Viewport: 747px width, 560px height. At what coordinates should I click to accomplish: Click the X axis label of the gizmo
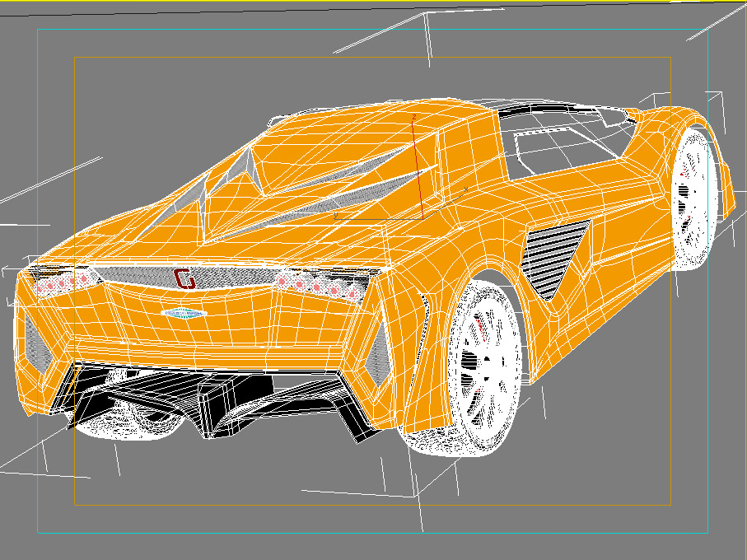[466, 189]
